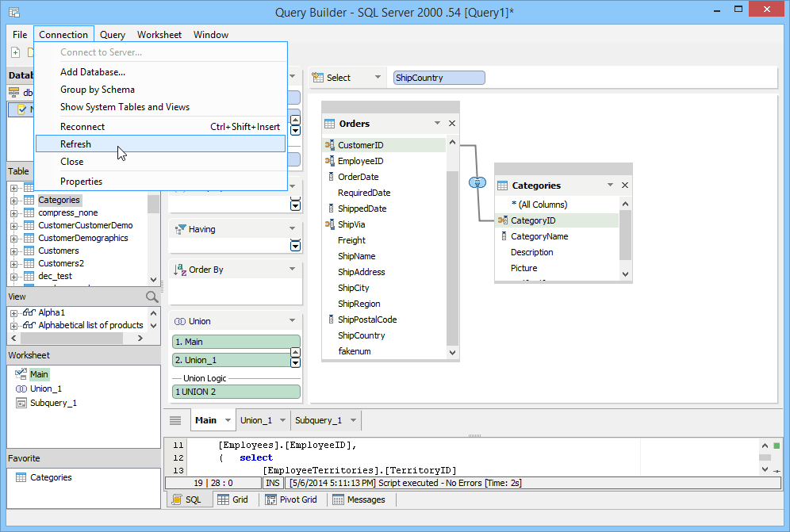Screen dimensions: 790x532
Task: Click the app icon in title bar
Action: tap(14, 12)
